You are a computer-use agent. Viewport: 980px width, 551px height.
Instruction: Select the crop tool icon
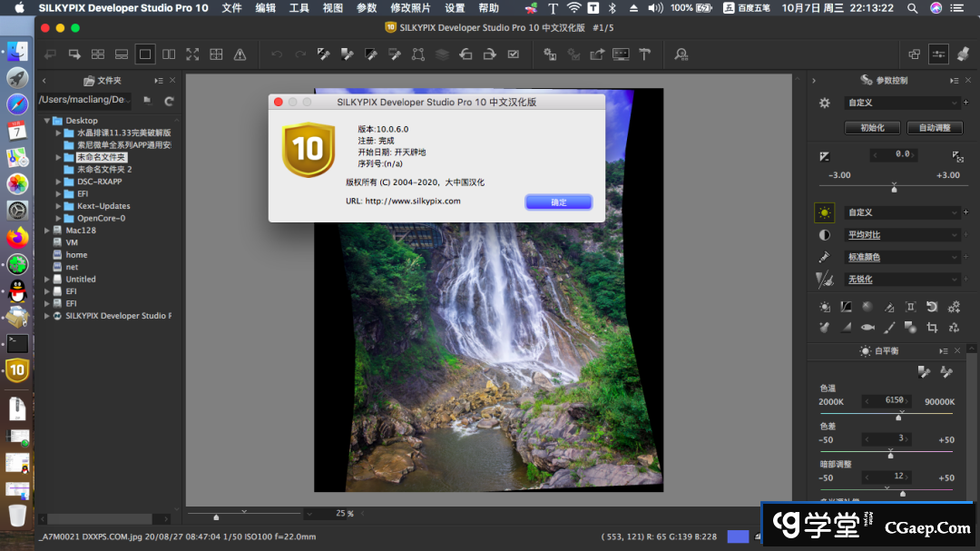[932, 328]
